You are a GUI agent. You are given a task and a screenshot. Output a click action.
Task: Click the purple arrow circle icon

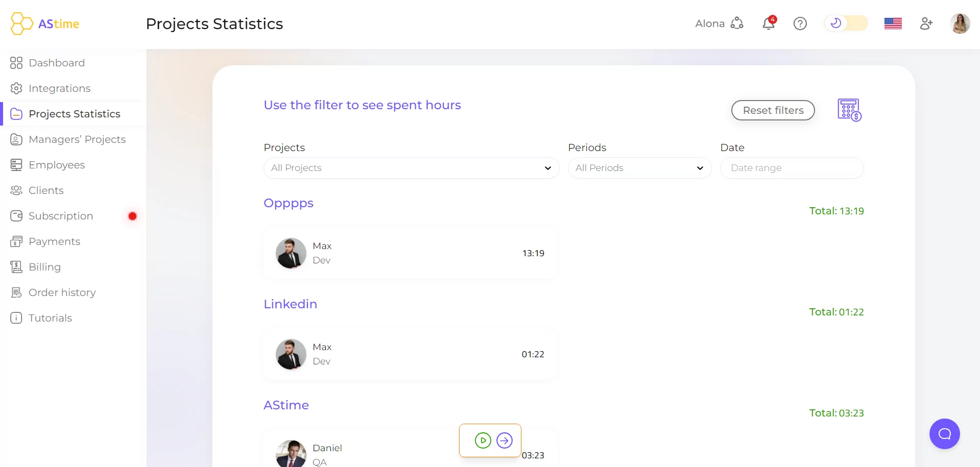click(x=505, y=440)
